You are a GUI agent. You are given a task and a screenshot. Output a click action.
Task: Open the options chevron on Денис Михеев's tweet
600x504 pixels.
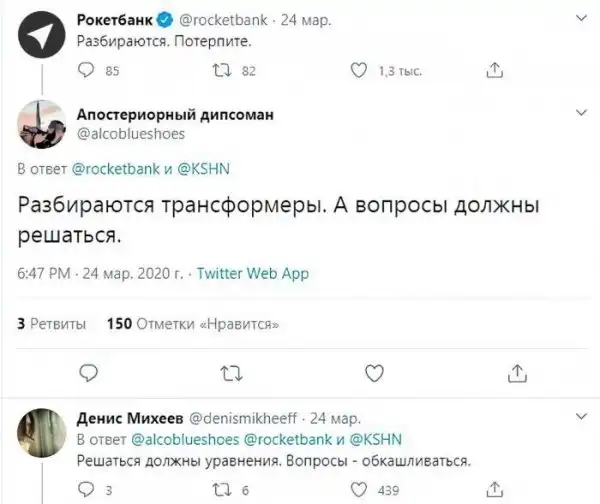point(581,416)
